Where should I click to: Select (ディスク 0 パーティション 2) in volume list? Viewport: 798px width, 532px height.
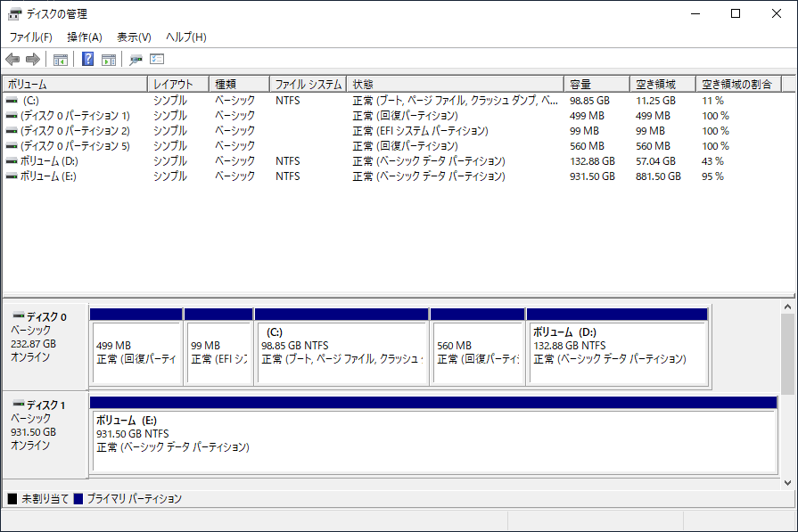(x=399, y=131)
